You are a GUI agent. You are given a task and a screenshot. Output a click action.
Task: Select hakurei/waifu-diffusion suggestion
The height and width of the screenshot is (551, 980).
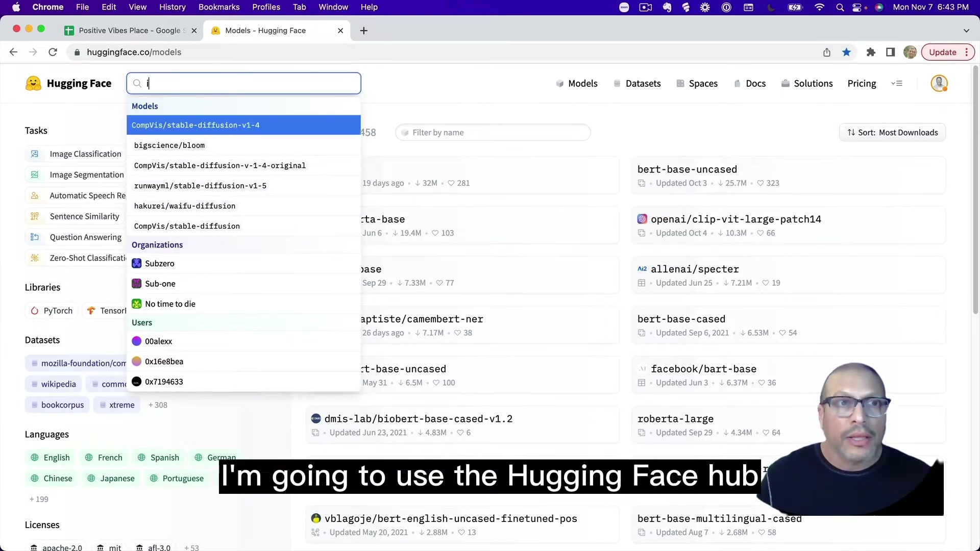[243, 206]
